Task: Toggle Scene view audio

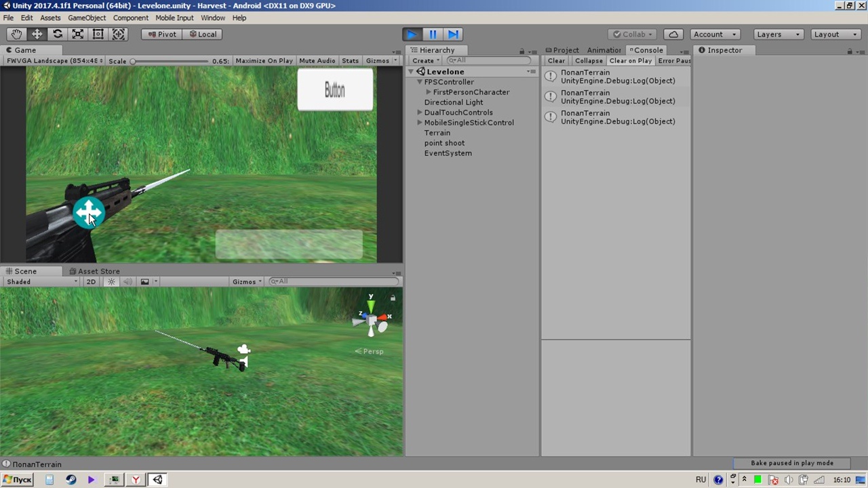Action: 127,282
